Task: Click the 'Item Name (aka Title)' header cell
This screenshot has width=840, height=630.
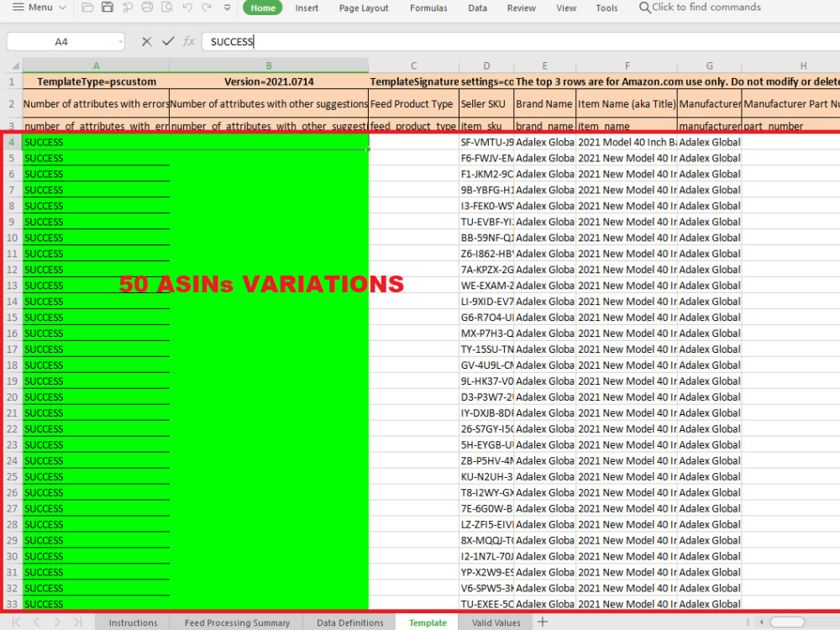Action: (x=627, y=104)
